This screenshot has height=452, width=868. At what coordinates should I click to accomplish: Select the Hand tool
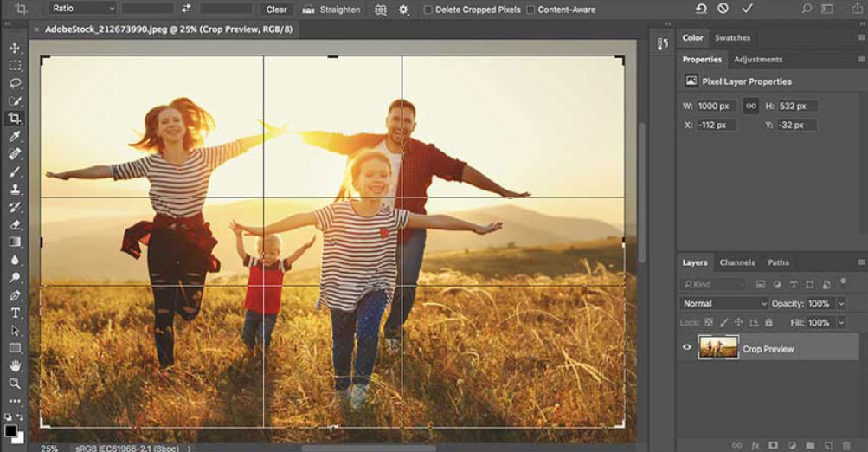pos(15,365)
